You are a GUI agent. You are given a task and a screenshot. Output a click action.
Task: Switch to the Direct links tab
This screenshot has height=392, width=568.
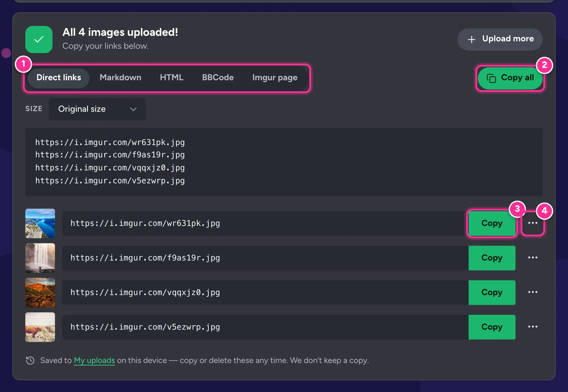tap(59, 78)
